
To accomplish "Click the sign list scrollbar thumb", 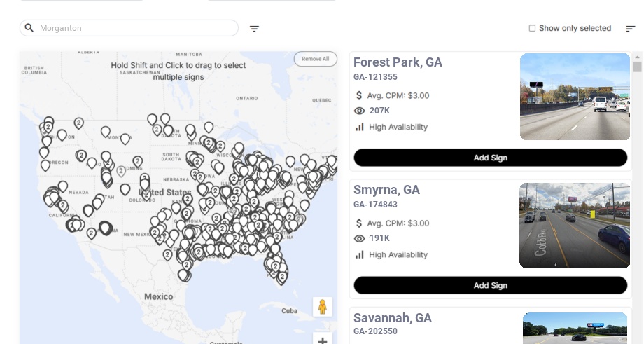I will [637, 67].
